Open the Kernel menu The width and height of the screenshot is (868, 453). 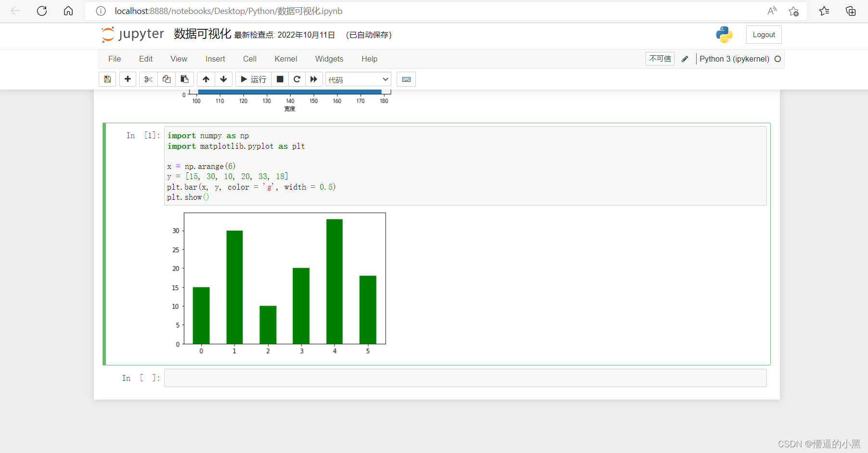click(x=285, y=59)
